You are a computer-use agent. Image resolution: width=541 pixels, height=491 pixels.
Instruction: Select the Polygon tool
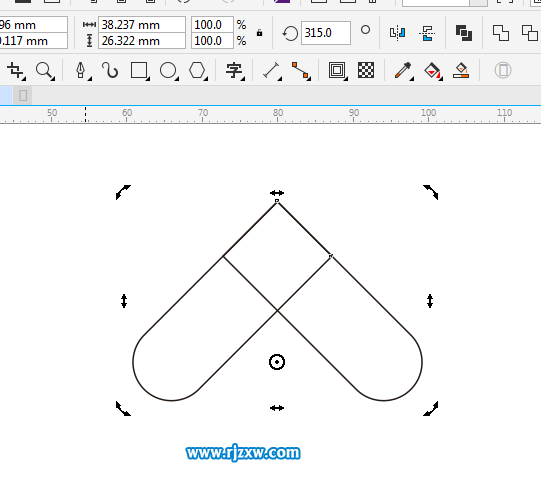coord(197,70)
